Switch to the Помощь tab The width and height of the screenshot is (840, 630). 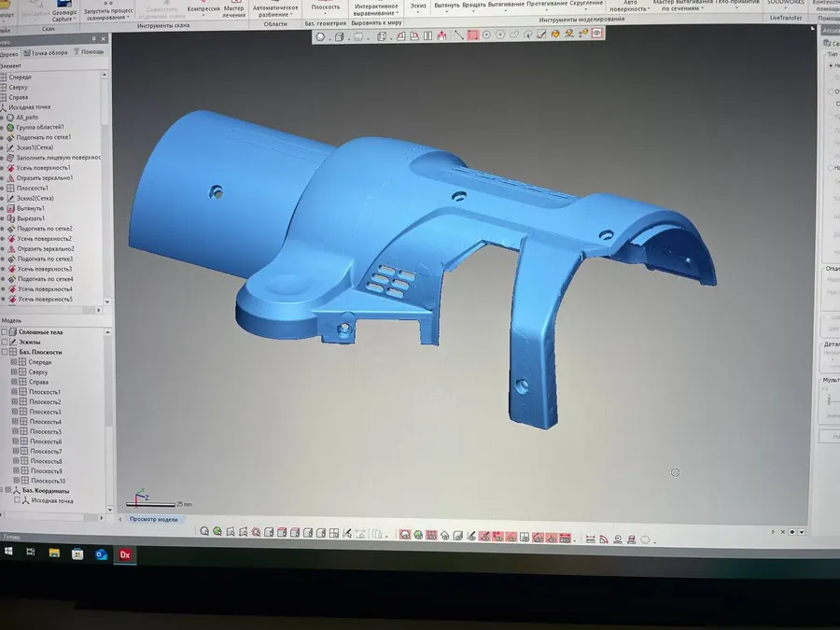pos(89,52)
